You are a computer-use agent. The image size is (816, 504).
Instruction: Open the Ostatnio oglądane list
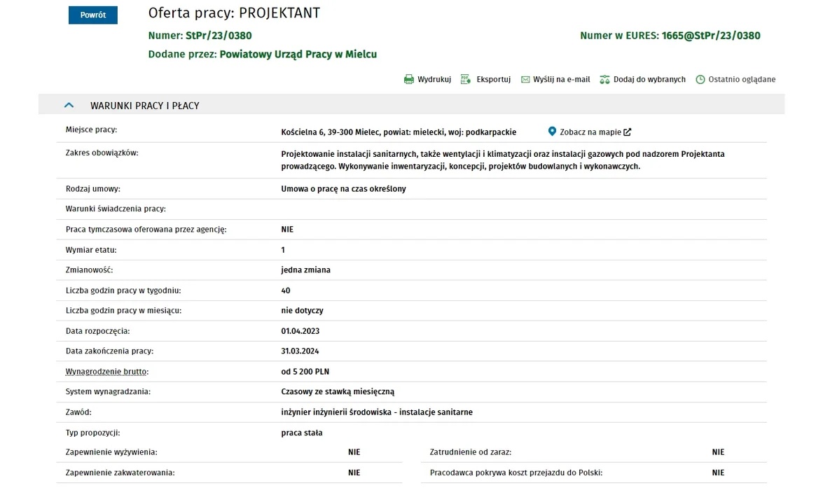pyautogui.click(x=742, y=80)
